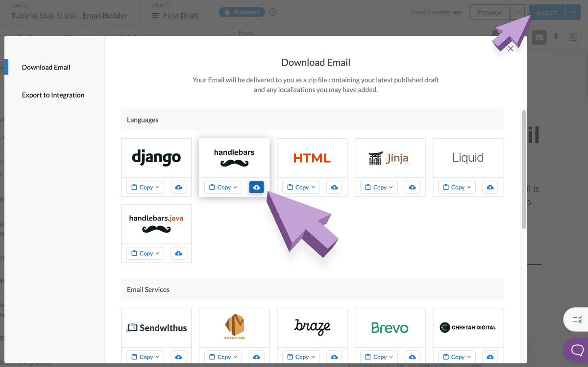Download the Cheetah Digital export zip
The height and width of the screenshot is (367, 588).
(490, 357)
